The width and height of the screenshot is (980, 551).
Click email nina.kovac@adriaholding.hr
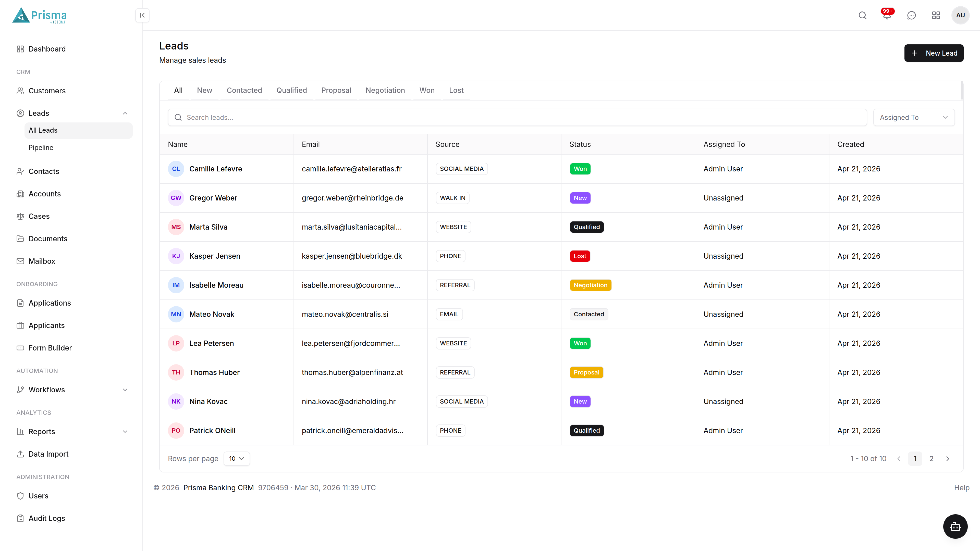click(x=348, y=402)
